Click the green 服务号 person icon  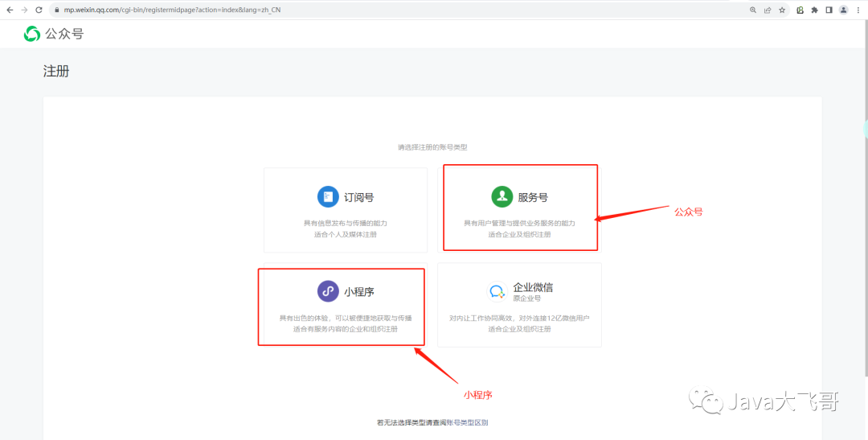[x=502, y=197]
